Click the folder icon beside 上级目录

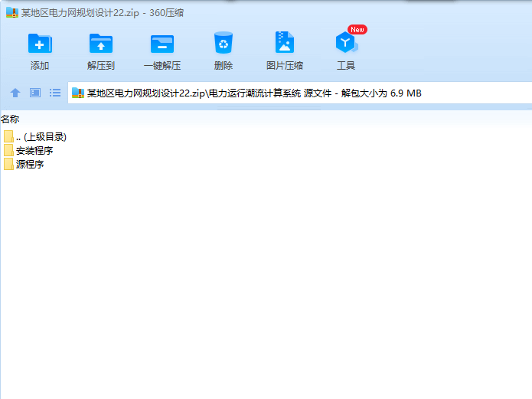pos(9,137)
